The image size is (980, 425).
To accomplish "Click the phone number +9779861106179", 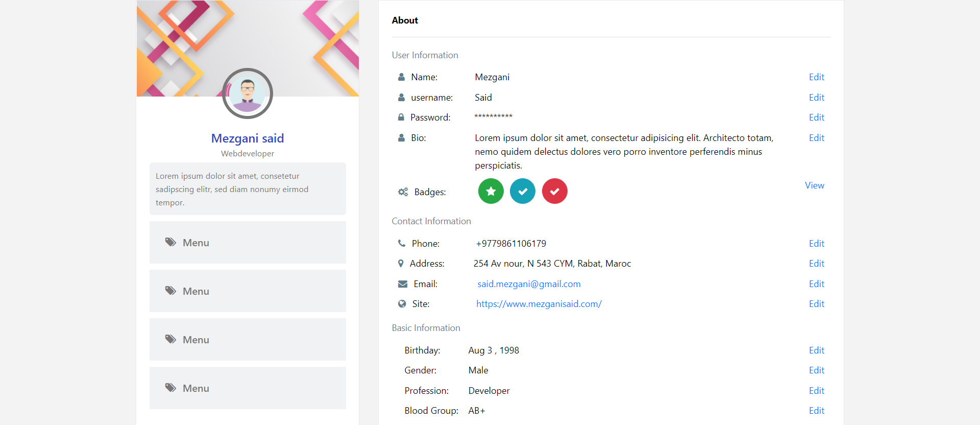I will coord(511,243).
